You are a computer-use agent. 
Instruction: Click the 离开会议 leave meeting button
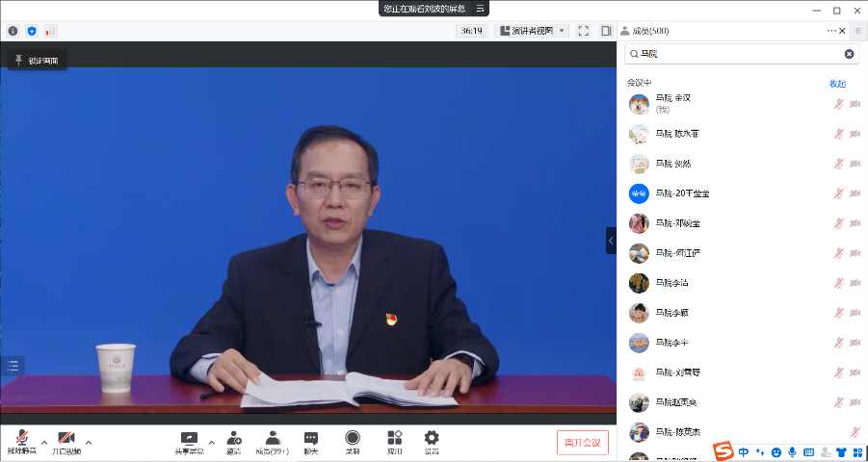583,443
